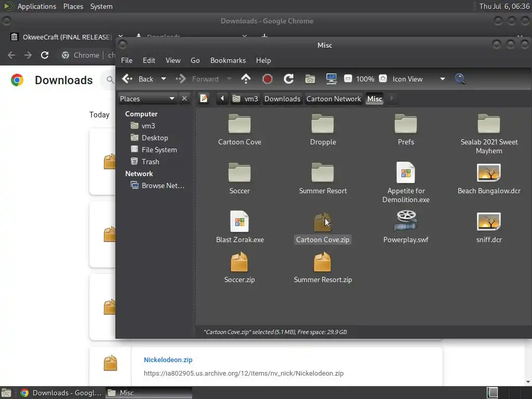
Task: Select the Dropple folder icon
Action: pyautogui.click(x=323, y=124)
